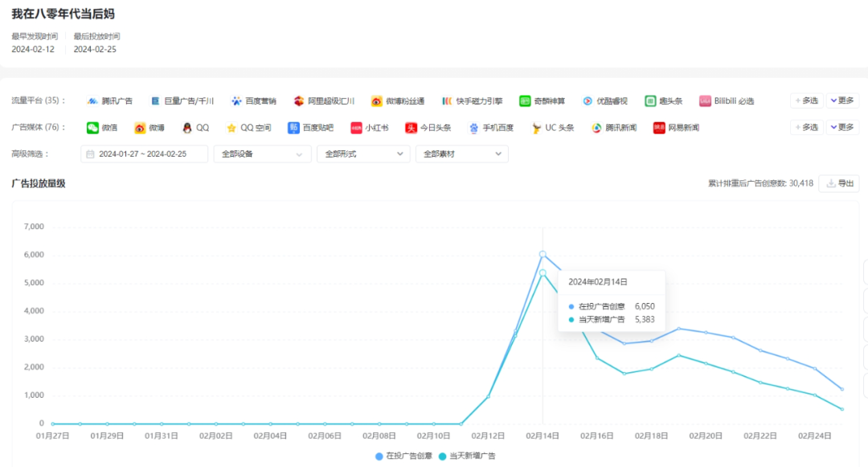Viewport: 868px width, 467px height.
Task: Select the 腾讯广告 platform icon
Action: click(x=92, y=101)
